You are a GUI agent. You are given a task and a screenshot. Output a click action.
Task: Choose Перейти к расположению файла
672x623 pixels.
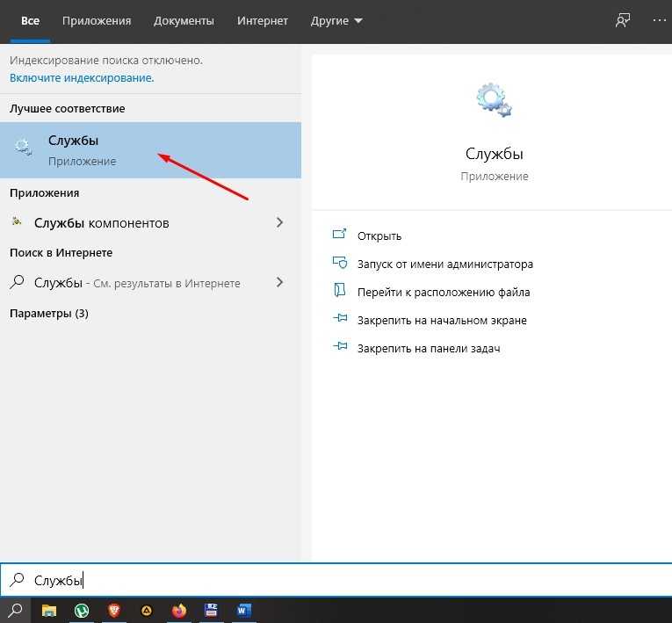444,293
